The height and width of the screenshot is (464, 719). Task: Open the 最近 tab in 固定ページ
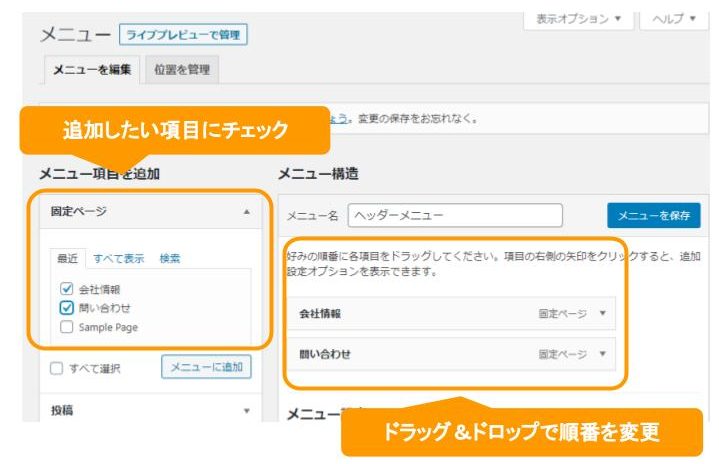click(x=68, y=258)
